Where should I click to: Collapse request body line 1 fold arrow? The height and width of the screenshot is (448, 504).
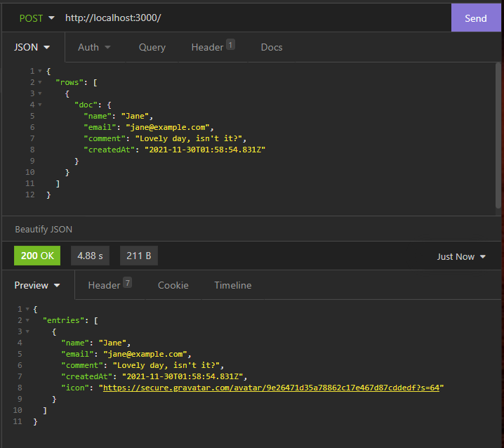[40, 71]
